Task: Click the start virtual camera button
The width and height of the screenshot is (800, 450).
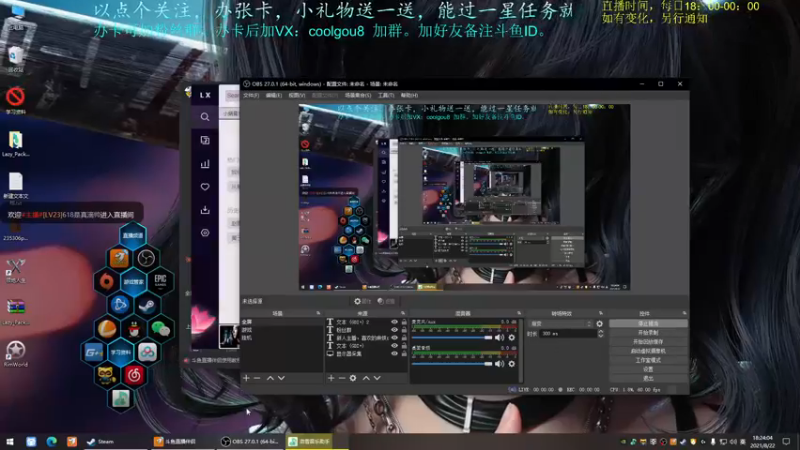Action: point(648,351)
